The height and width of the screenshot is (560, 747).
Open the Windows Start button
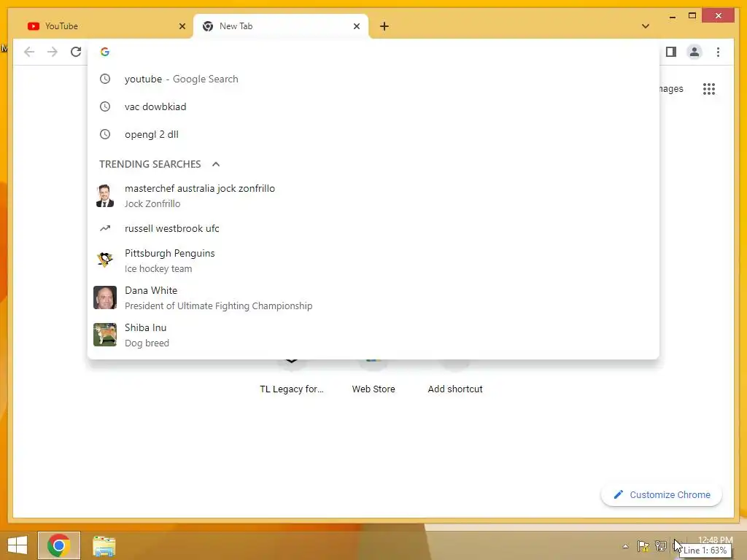click(x=18, y=545)
